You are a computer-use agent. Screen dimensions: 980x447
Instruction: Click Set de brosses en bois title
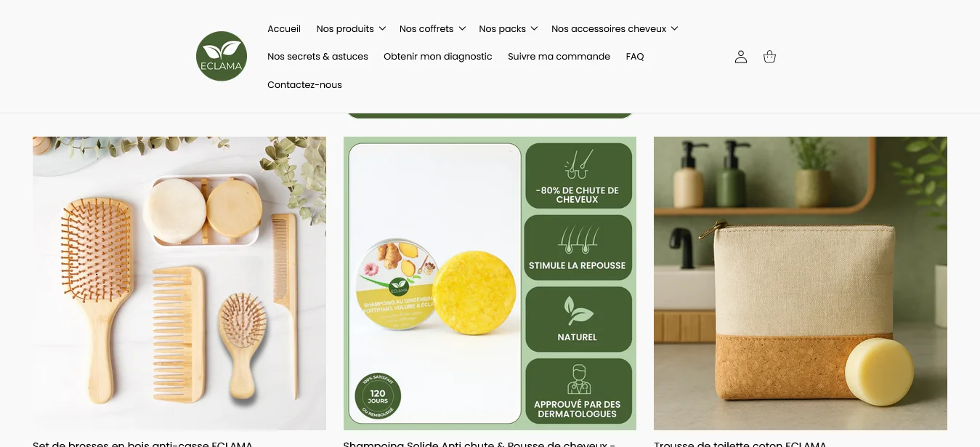142,443
